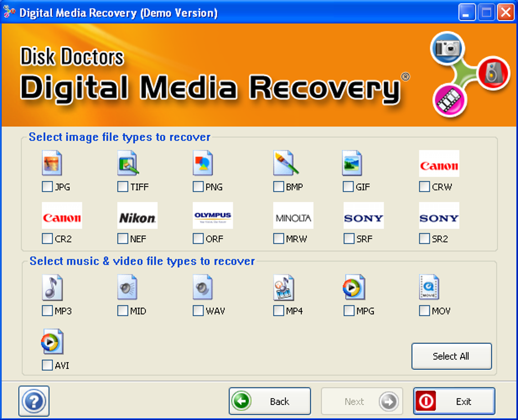The height and width of the screenshot is (420, 518).
Task: Click the BMP paintbrush file icon
Action: coord(286,163)
